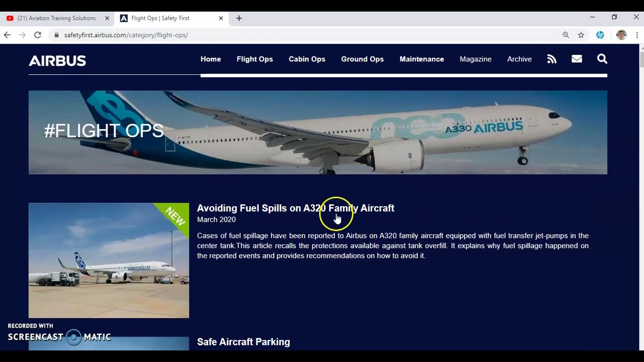This screenshot has width=644, height=362.
Task: Open Magazine menu item
Action: coord(475,59)
